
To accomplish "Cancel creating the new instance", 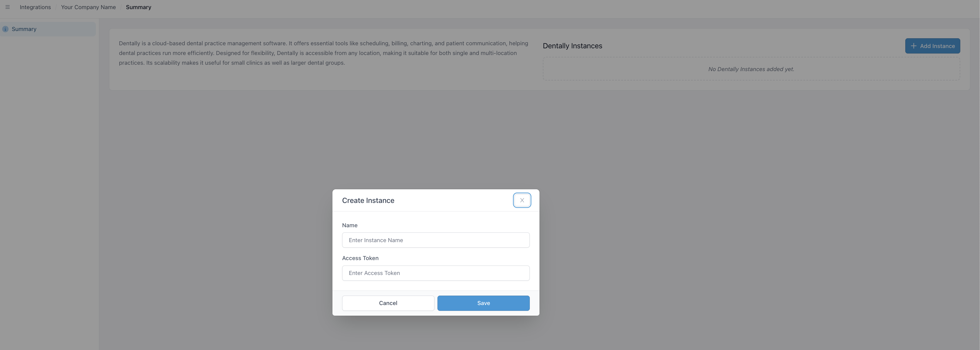I will (388, 303).
